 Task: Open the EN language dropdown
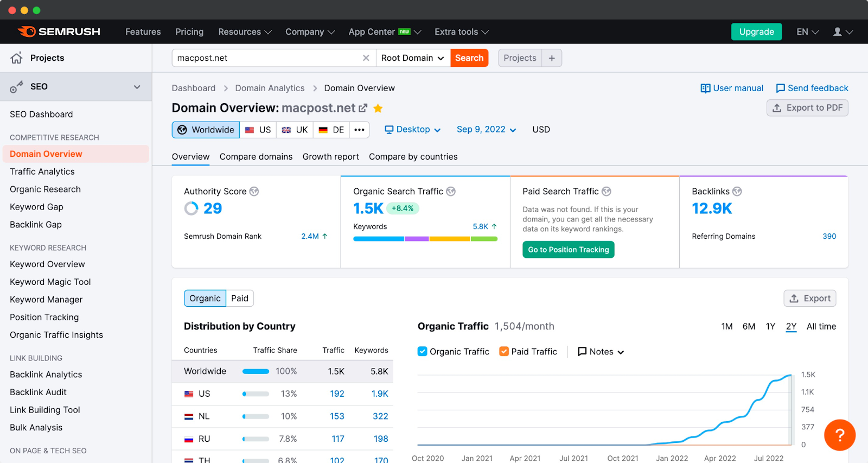pos(808,32)
